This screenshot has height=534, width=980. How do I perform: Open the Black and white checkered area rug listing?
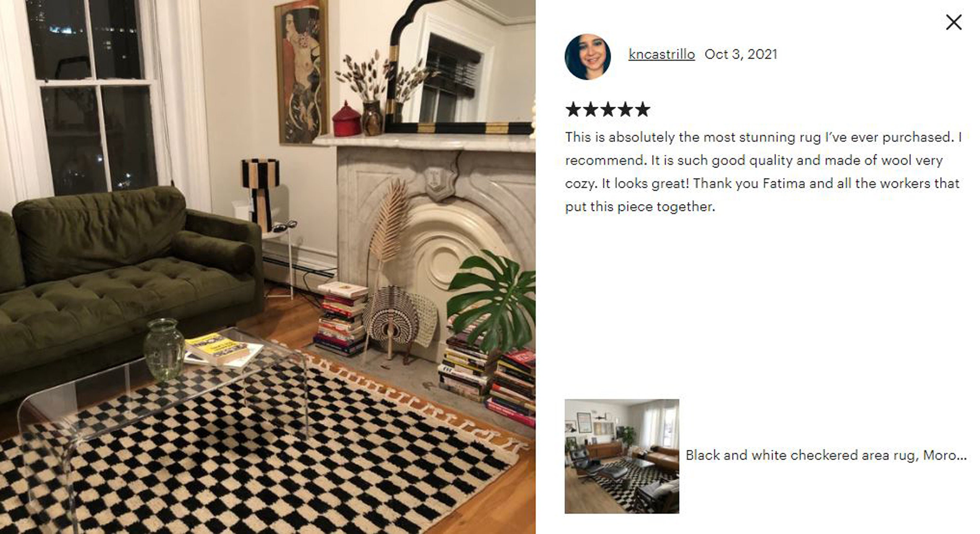[825, 455]
